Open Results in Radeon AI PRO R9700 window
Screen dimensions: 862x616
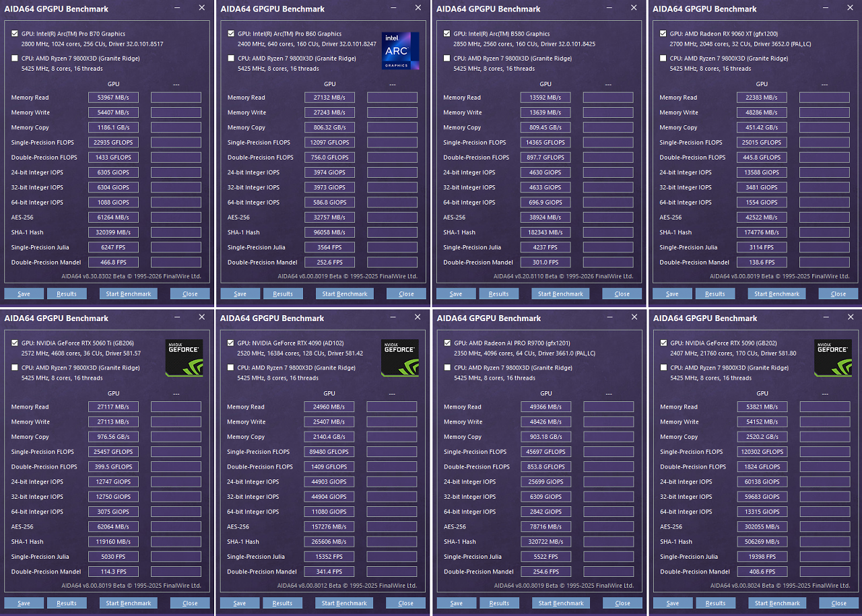point(500,603)
